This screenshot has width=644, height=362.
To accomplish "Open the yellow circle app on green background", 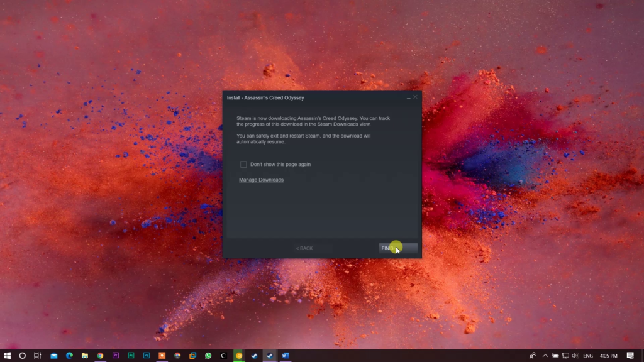I will tap(239, 356).
